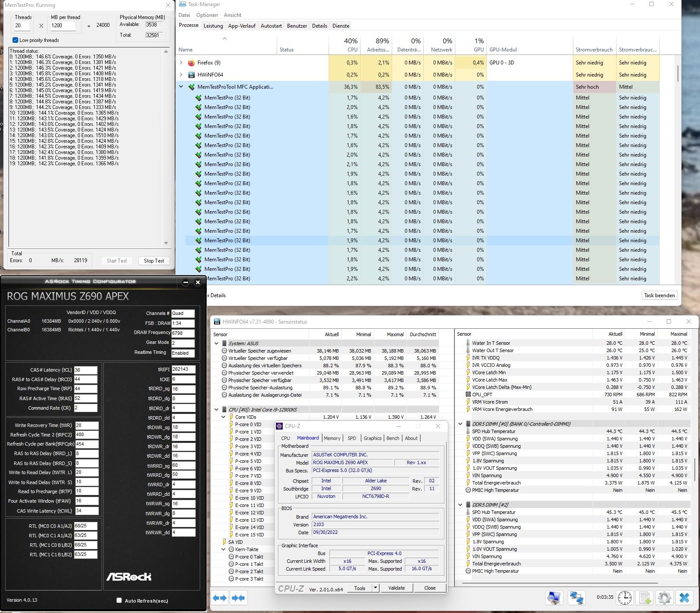Collapse the MemTestProTool MFC Application group
The height and width of the screenshot is (613, 700).
click(181, 87)
